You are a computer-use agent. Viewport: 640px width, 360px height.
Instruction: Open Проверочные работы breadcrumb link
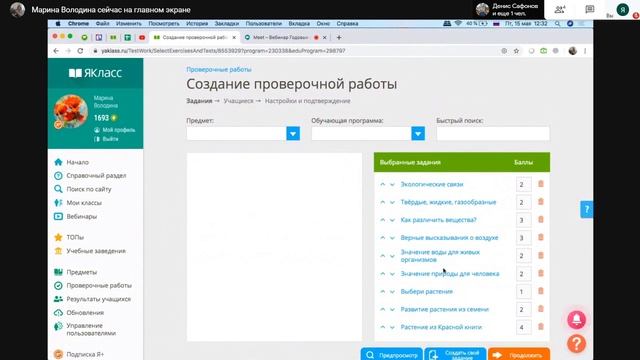219,69
